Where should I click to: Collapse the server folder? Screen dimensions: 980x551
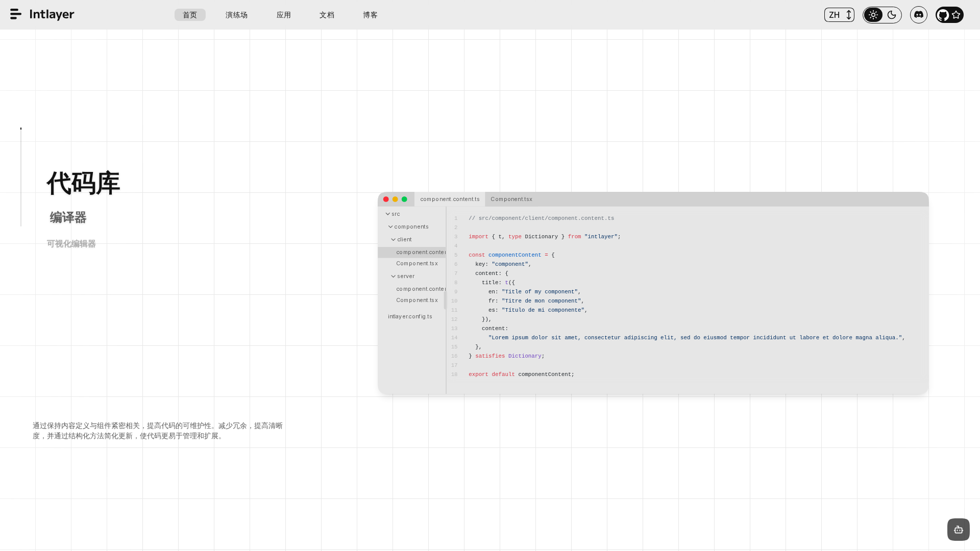pyautogui.click(x=394, y=277)
